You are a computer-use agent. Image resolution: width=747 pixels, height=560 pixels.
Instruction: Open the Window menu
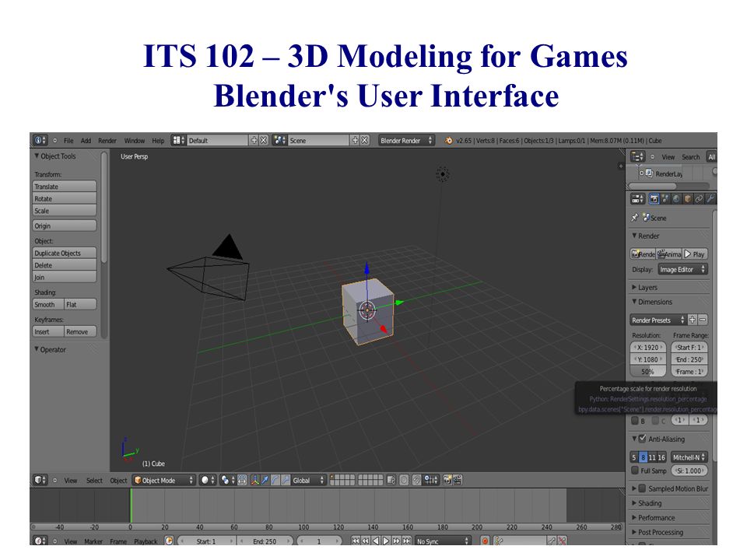point(135,141)
